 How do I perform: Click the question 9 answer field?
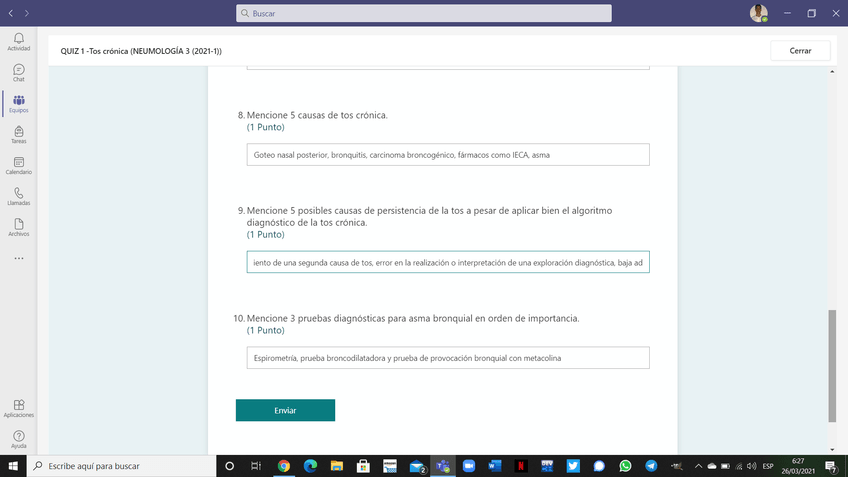pyautogui.click(x=448, y=262)
